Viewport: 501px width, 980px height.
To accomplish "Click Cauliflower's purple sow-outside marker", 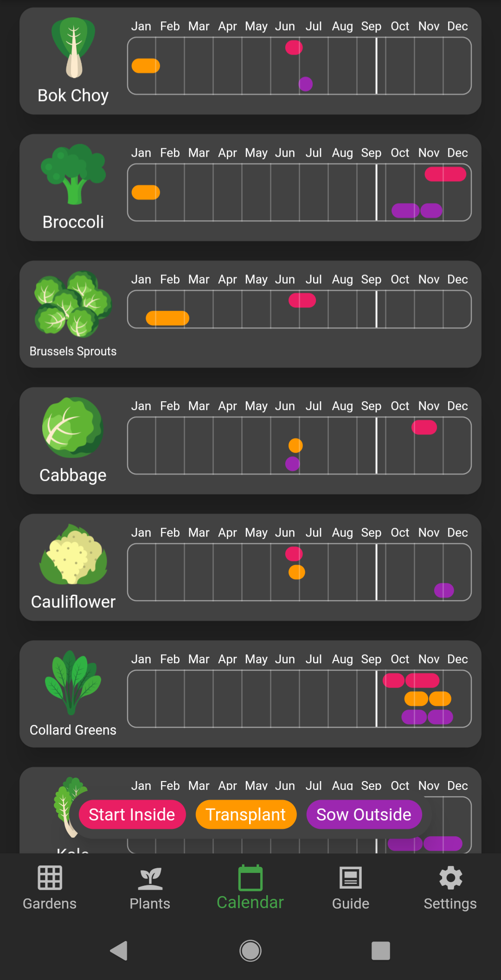I will pyautogui.click(x=444, y=590).
